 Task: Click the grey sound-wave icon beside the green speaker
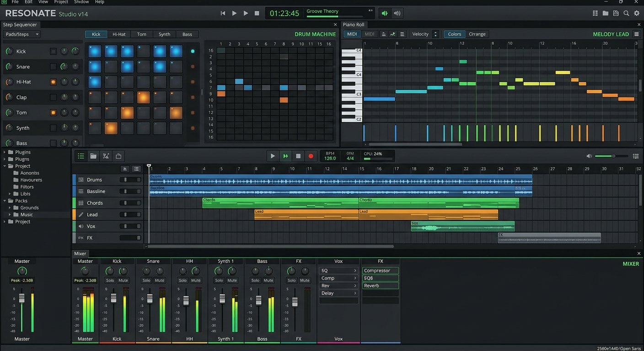click(x=397, y=13)
